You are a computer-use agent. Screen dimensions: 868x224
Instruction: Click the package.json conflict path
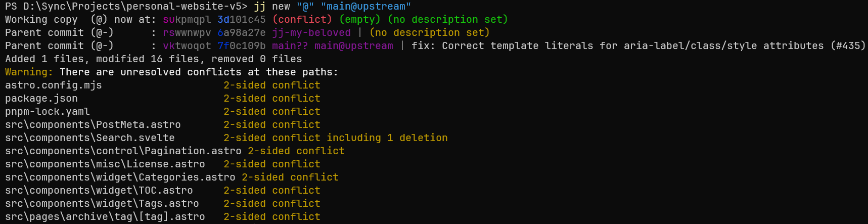tap(41, 98)
